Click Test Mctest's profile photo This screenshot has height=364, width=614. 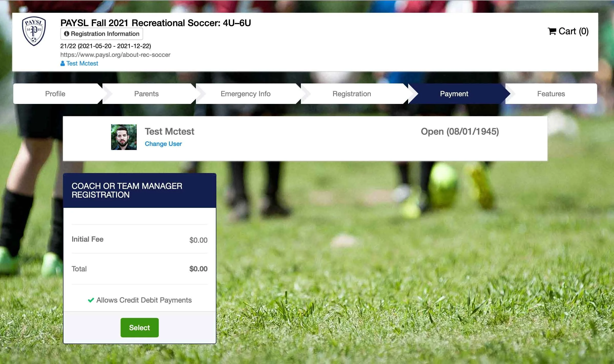point(124,137)
